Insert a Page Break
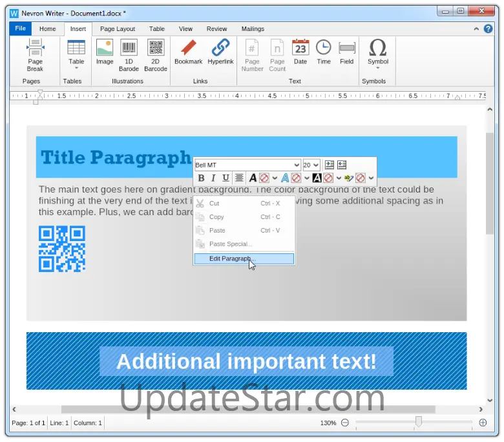Image resolution: width=504 pixels, height=442 pixels. pos(35,55)
